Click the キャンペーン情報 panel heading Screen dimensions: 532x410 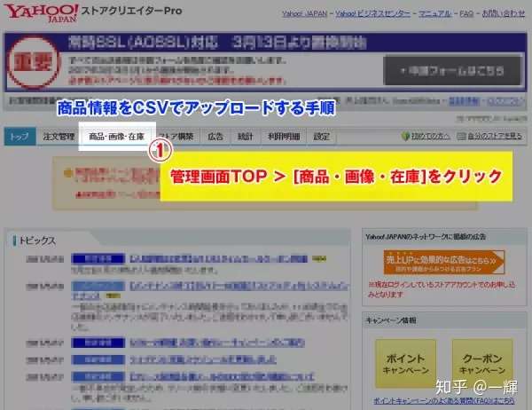(390, 320)
